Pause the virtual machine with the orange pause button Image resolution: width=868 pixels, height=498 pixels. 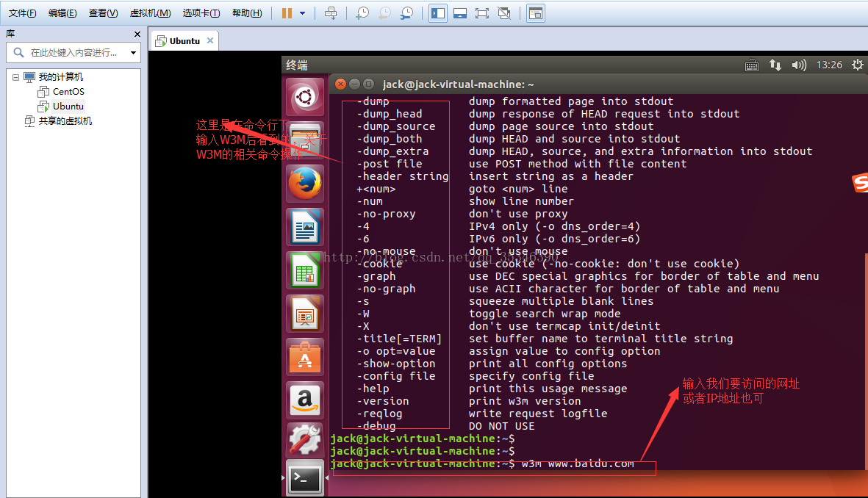[x=287, y=13]
